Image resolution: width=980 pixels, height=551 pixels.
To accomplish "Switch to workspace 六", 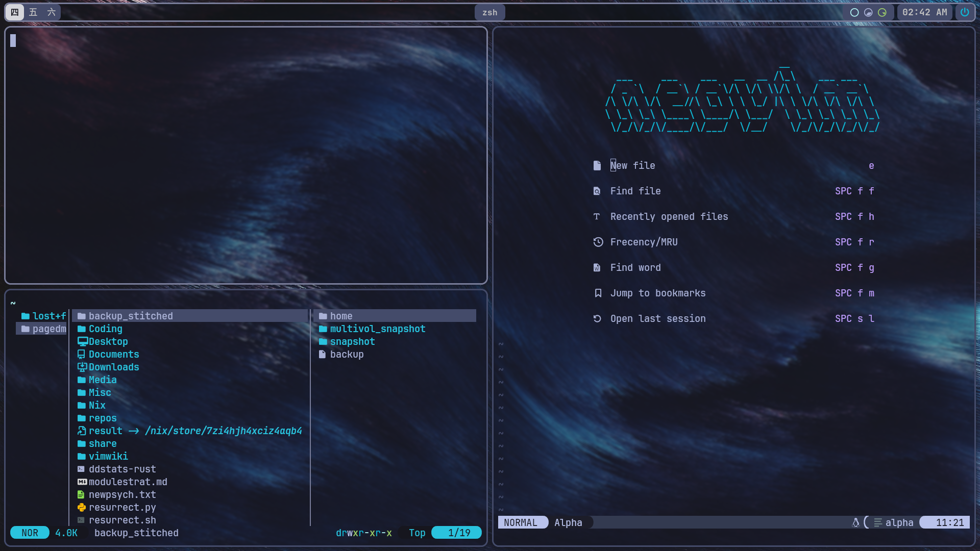I will coord(51,12).
